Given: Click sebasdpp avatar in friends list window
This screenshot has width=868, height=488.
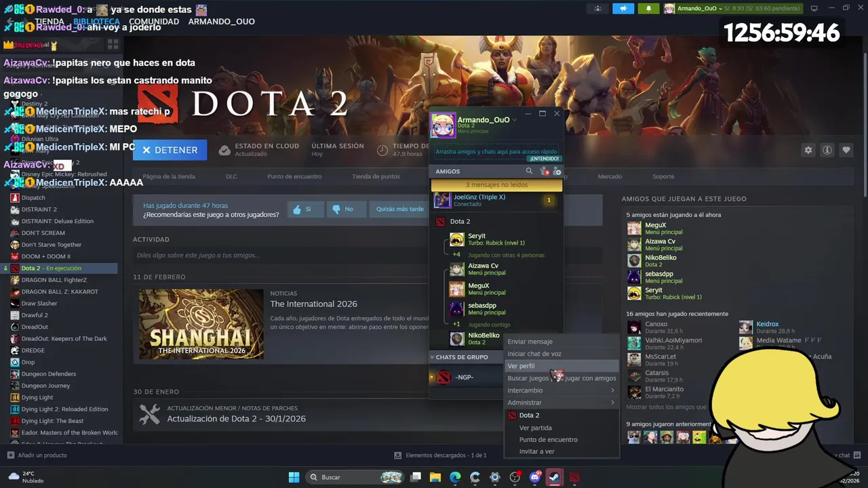Looking at the screenshot, I should pyautogui.click(x=457, y=309).
